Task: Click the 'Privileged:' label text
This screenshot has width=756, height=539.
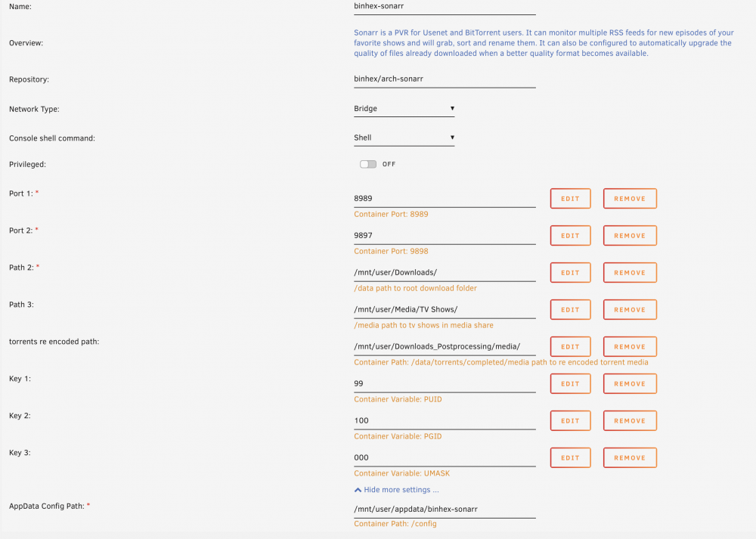Action: pyautogui.click(x=27, y=164)
